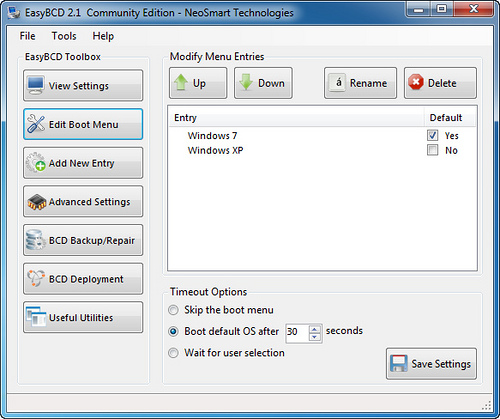Select Wait for user selection option
Screen dimensions: 500x419
click(x=173, y=353)
